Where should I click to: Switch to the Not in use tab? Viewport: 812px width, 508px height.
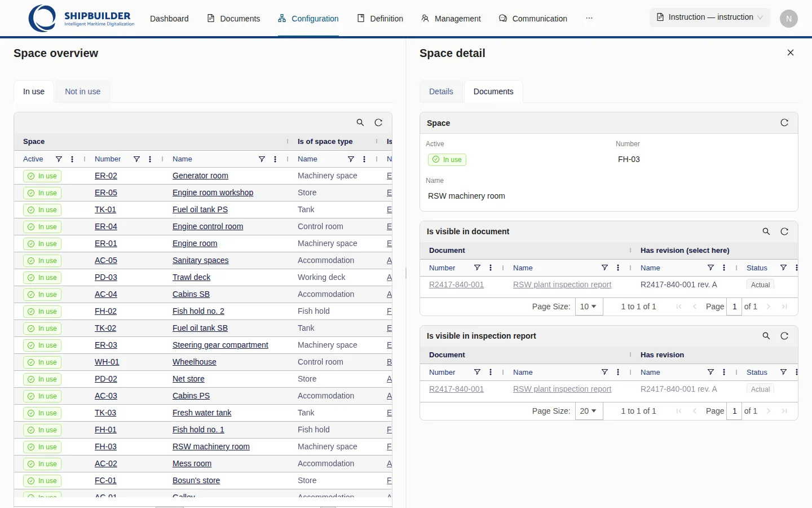pyautogui.click(x=82, y=91)
